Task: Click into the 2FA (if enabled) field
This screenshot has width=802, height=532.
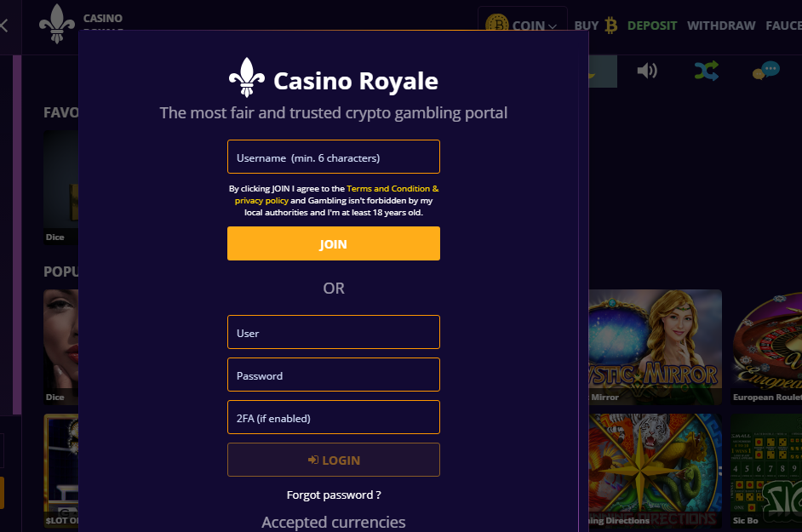Action: [334, 417]
